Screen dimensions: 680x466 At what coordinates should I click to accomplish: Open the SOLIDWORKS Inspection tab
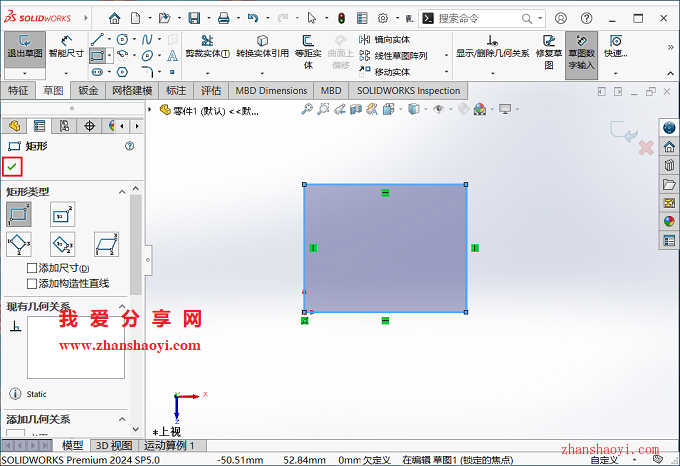pyautogui.click(x=409, y=90)
